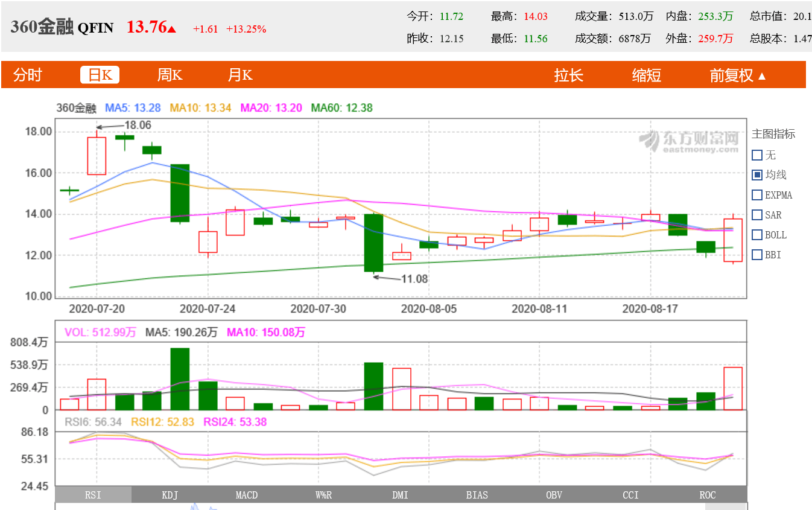Screen dimensions: 812x510
Task: Switch to the KDJ indicator tab
Action: pos(170,495)
